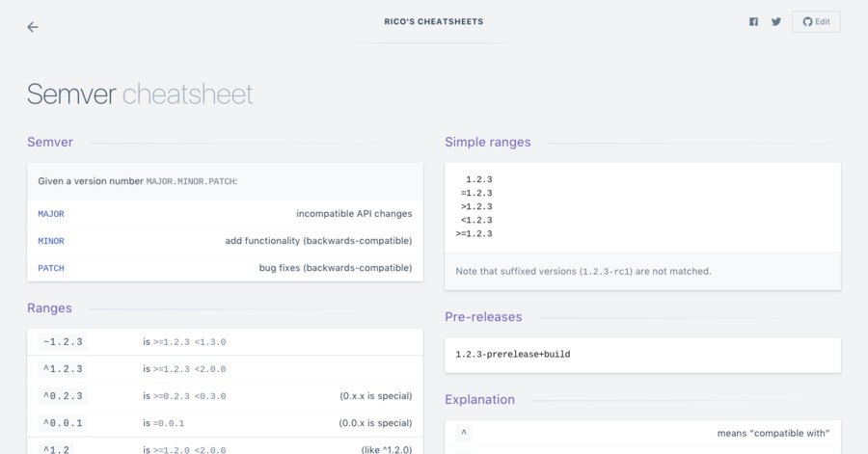Image resolution: width=868 pixels, height=454 pixels.
Task: Click the >=1.2.3 line in Simple ranges
Action: [x=474, y=233]
